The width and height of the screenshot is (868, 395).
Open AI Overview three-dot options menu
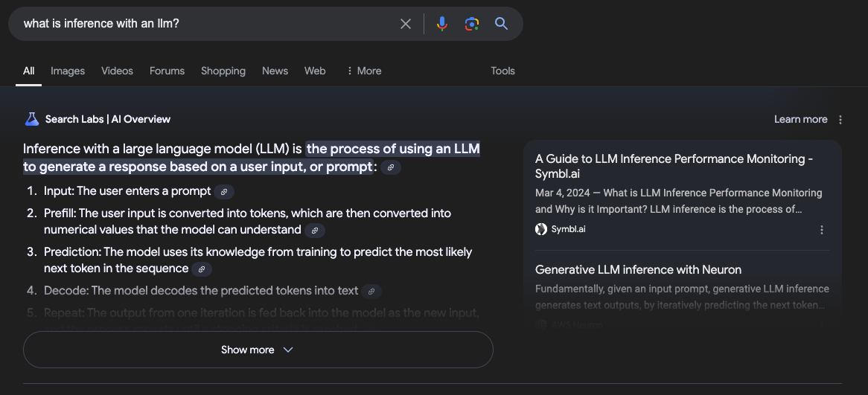point(840,120)
